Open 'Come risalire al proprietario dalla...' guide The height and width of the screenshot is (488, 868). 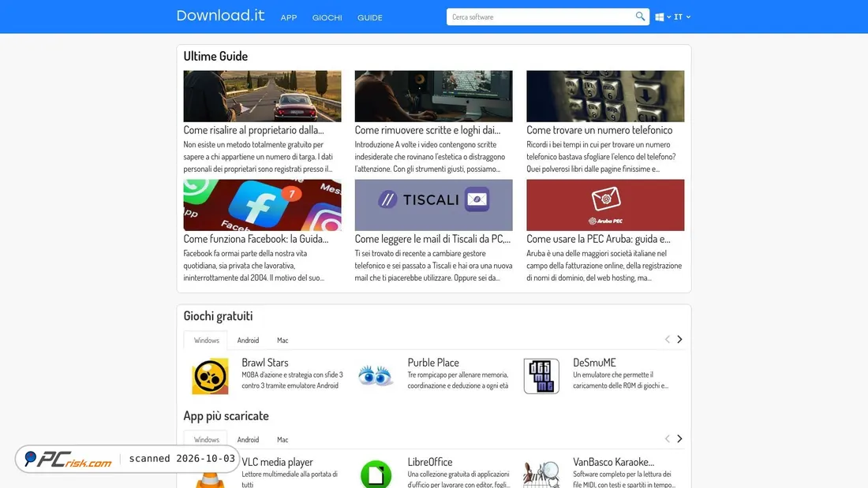pyautogui.click(x=253, y=130)
